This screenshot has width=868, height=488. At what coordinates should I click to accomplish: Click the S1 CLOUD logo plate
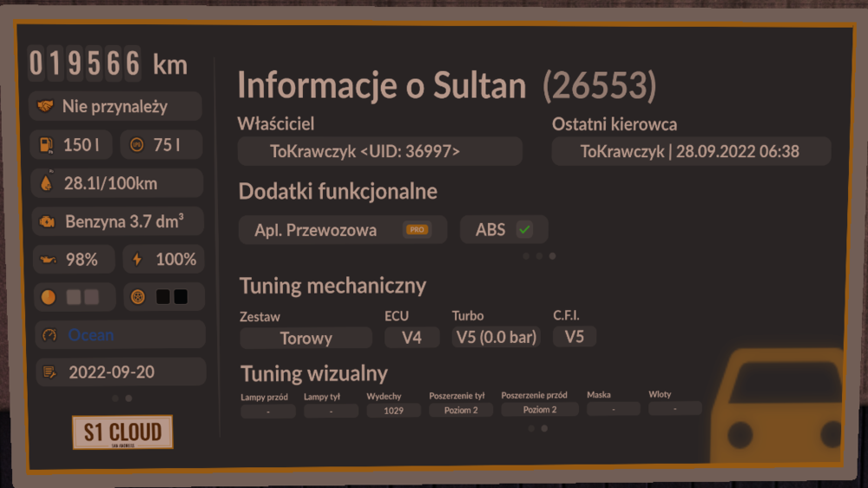click(122, 432)
